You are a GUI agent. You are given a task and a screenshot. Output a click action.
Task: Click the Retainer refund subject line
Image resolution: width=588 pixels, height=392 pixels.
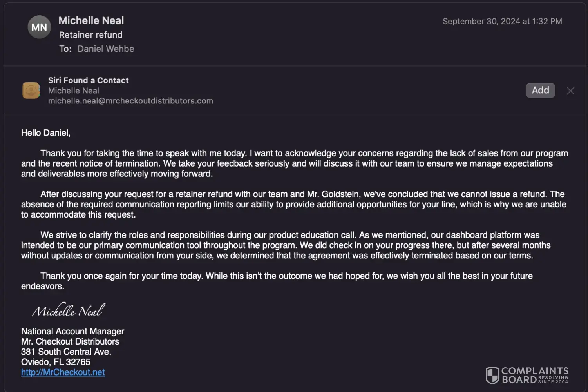click(x=90, y=35)
